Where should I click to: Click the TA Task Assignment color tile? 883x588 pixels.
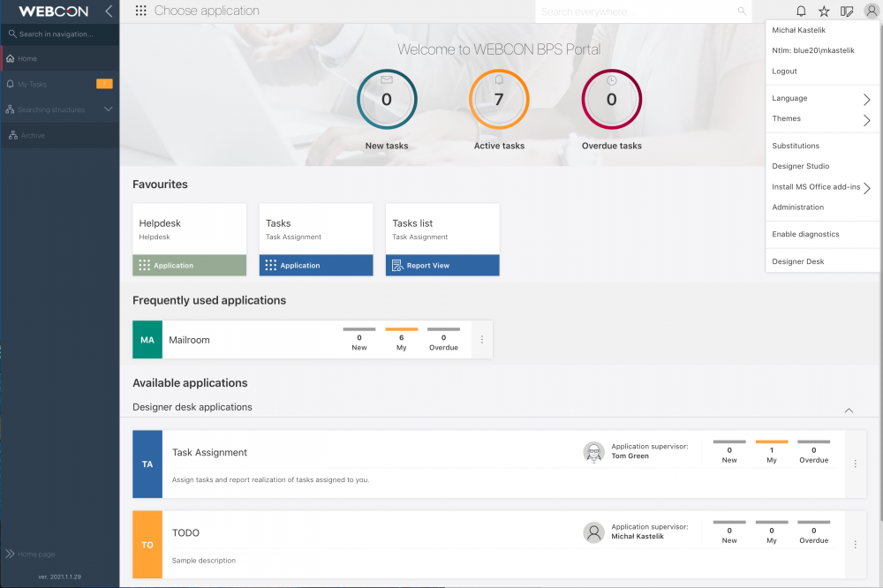coord(147,464)
